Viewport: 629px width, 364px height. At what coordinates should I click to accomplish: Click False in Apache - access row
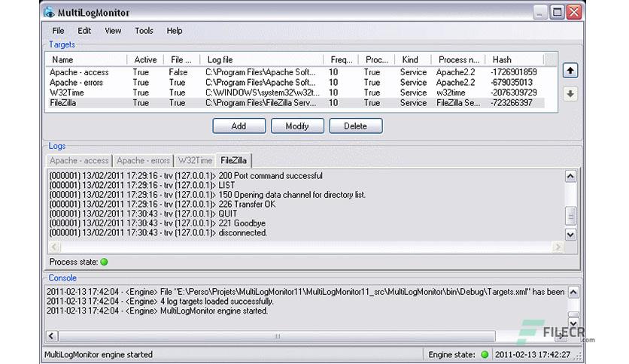pos(178,72)
